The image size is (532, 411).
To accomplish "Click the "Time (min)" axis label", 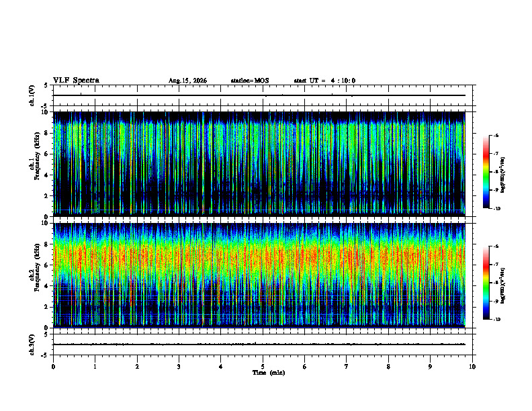I will point(269,373).
